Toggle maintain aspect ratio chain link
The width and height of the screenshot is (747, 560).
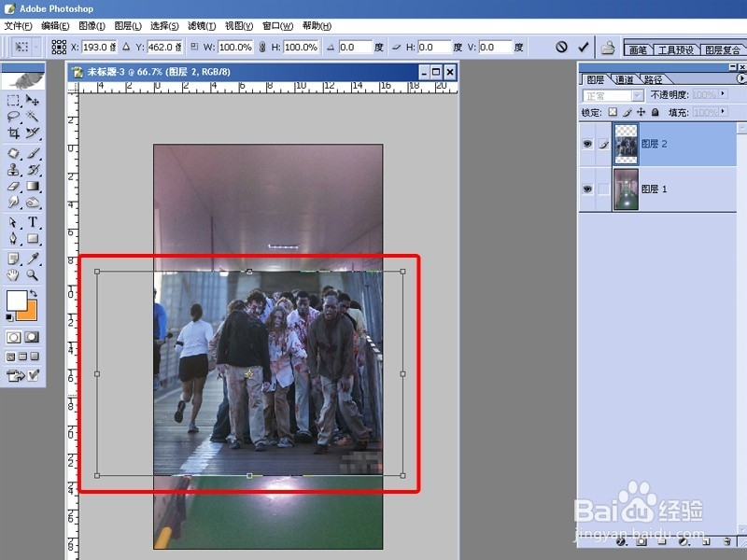point(262,47)
